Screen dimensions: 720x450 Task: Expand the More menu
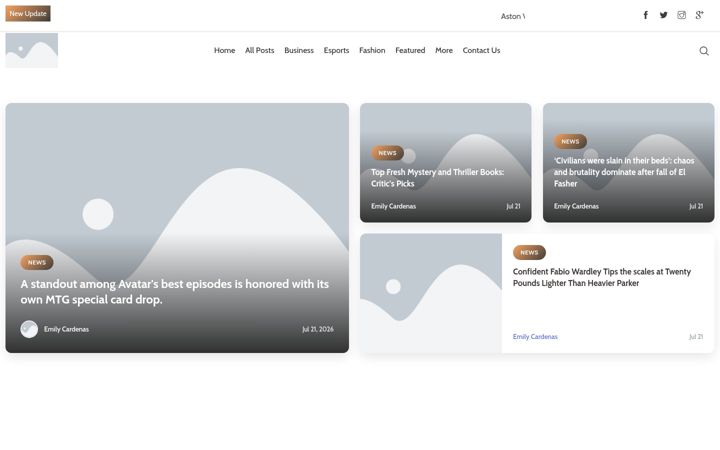click(x=444, y=51)
